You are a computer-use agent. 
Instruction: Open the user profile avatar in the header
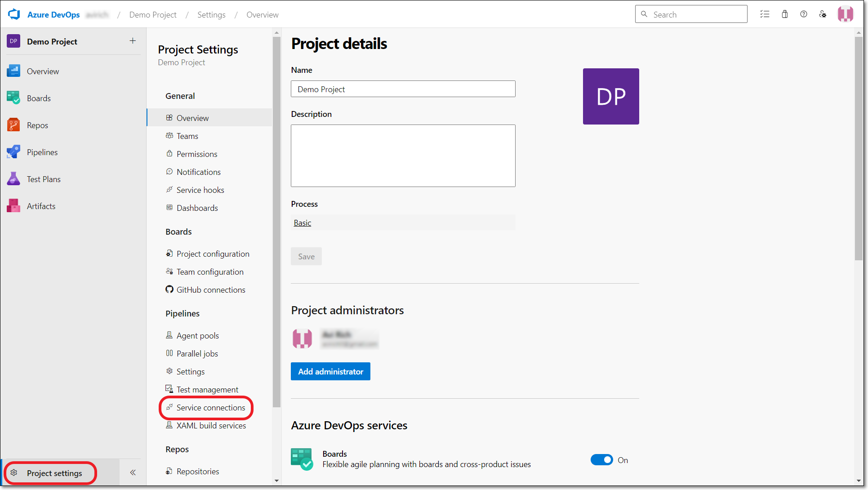pyautogui.click(x=846, y=14)
